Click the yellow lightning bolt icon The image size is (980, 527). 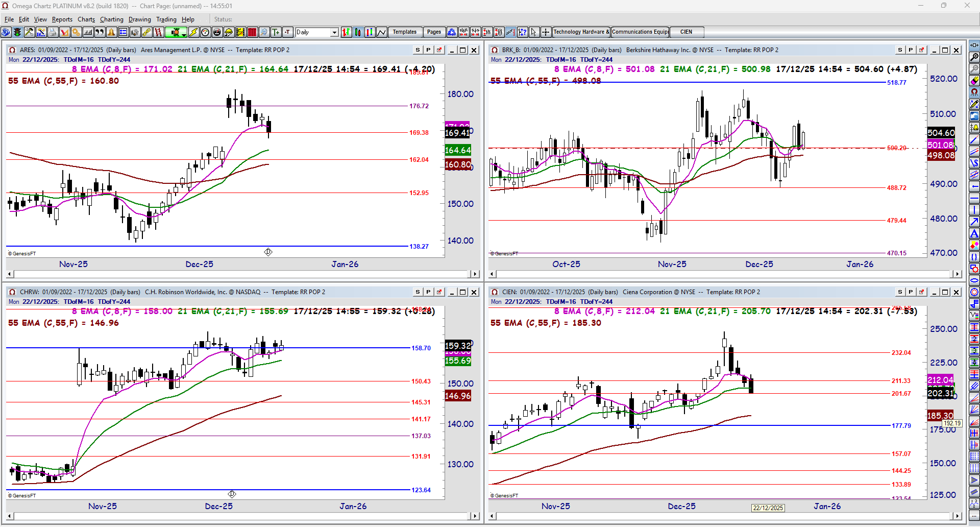193,32
